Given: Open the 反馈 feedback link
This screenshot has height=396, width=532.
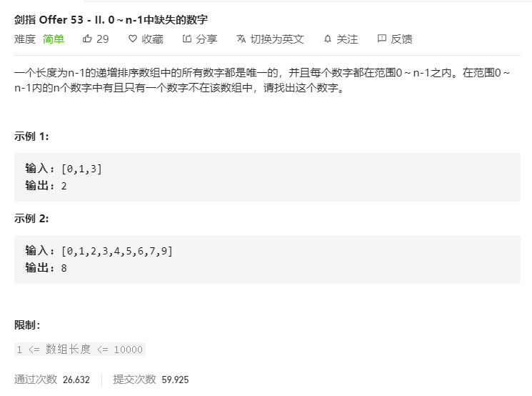Looking at the screenshot, I should pyautogui.click(x=401, y=39).
